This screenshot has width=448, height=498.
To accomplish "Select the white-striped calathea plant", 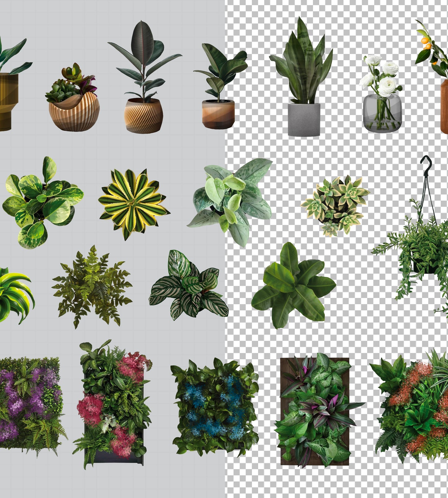I will click(x=189, y=286).
